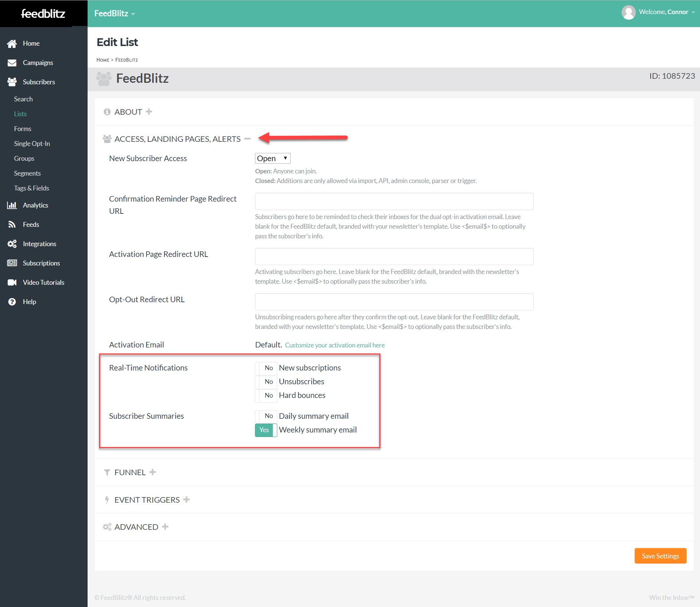Image resolution: width=700 pixels, height=607 pixels.
Task: Open the Segments submenu item
Action: 27,173
